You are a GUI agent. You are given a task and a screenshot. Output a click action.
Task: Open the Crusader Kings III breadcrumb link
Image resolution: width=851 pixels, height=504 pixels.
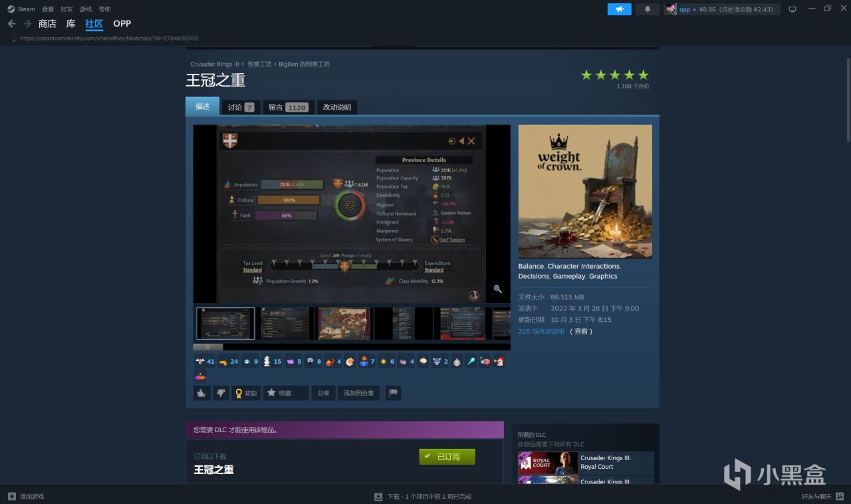[215, 64]
